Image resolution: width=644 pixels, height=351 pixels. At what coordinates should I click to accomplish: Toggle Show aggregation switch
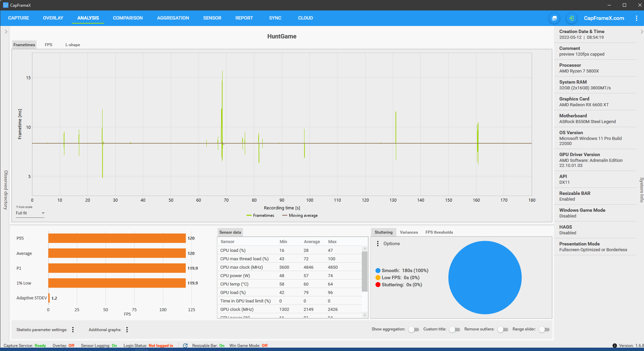click(x=414, y=329)
